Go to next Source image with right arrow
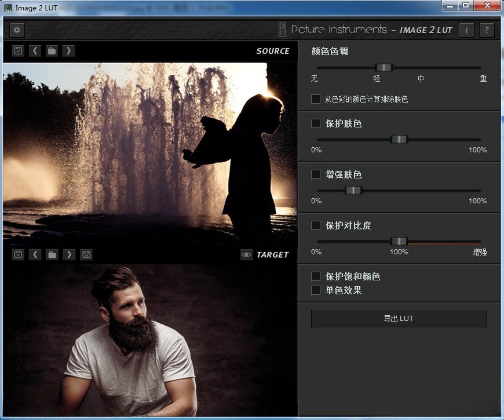 pyautogui.click(x=68, y=50)
